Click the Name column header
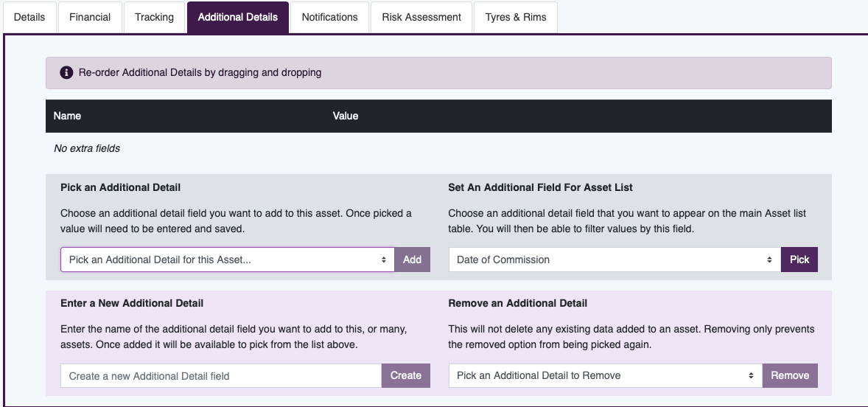The width and height of the screenshot is (868, 407). (68, 116)
